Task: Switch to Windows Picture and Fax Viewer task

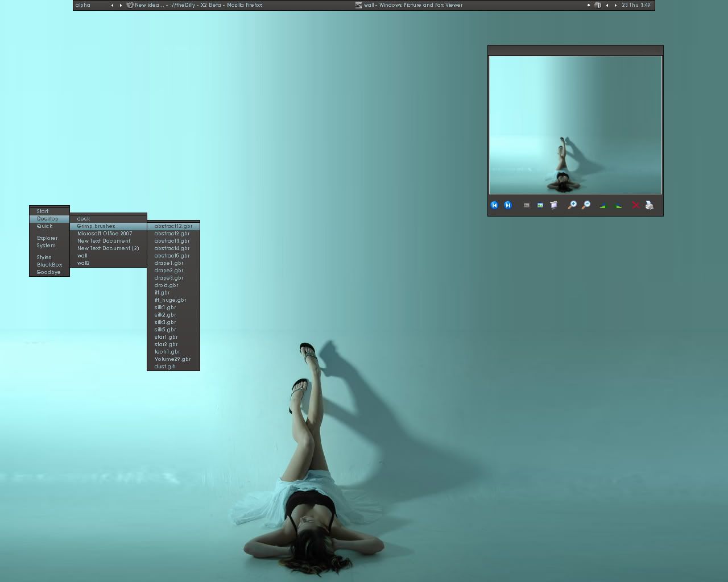Action: pyautogui.click(x=469, y=5)
